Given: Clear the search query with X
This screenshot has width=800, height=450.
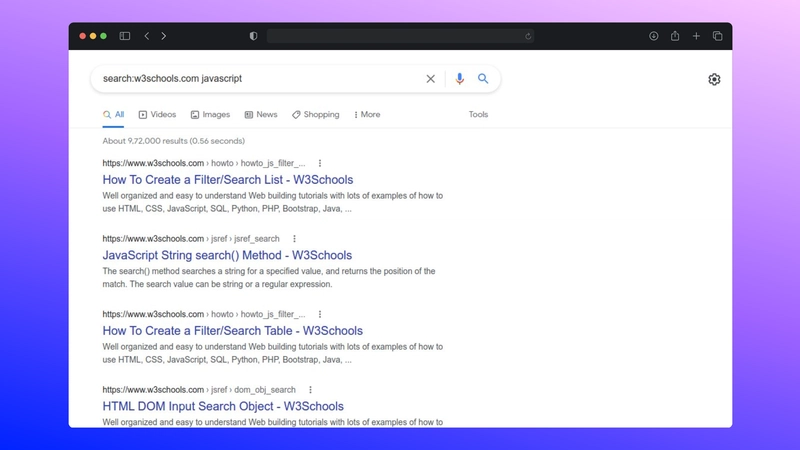Looking at the screenshot, I should [x=431, y=79].
